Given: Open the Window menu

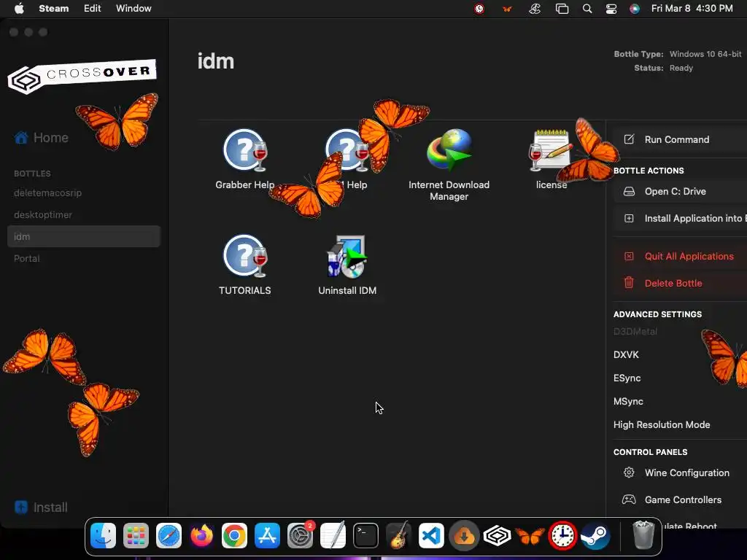Looking at the screenshot, I should pyautogui.click(x=133, y=8).
